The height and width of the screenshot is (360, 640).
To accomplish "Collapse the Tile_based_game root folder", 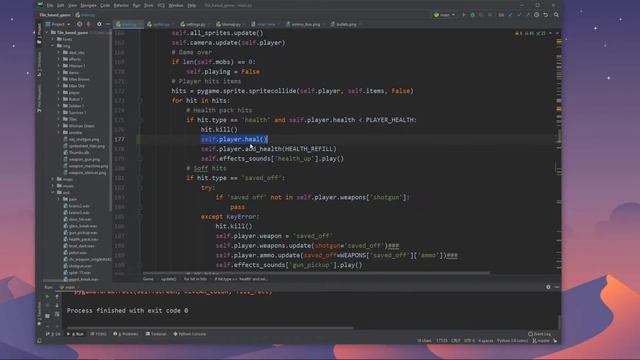I will pyautogui.click(x=47, y=32).
